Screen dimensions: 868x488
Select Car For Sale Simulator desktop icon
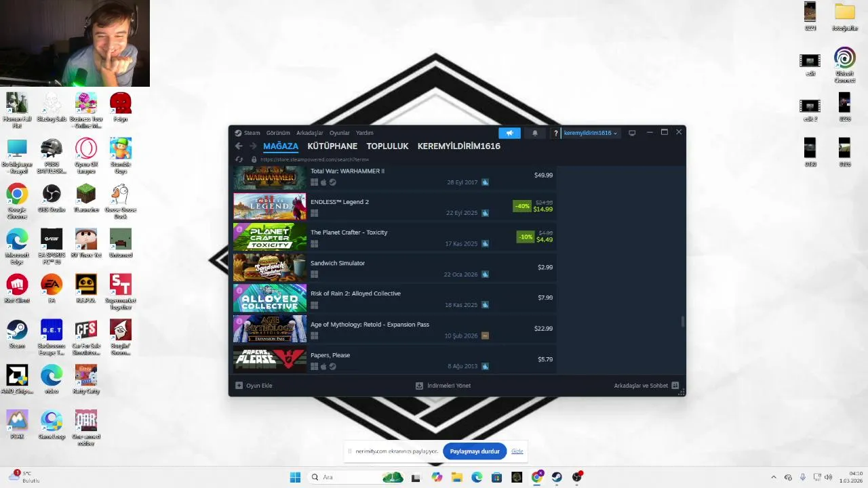pyautogui.click(x=86, y=338)
